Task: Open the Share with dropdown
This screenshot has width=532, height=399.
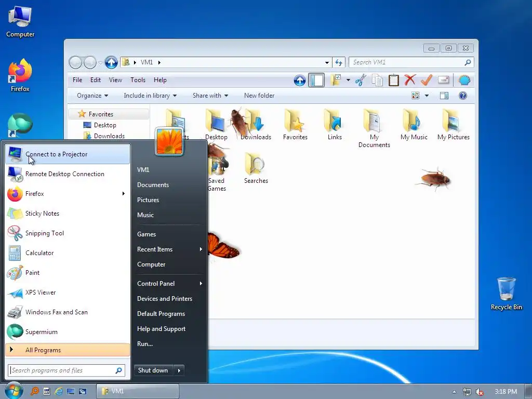Action: tap(210, 96)
